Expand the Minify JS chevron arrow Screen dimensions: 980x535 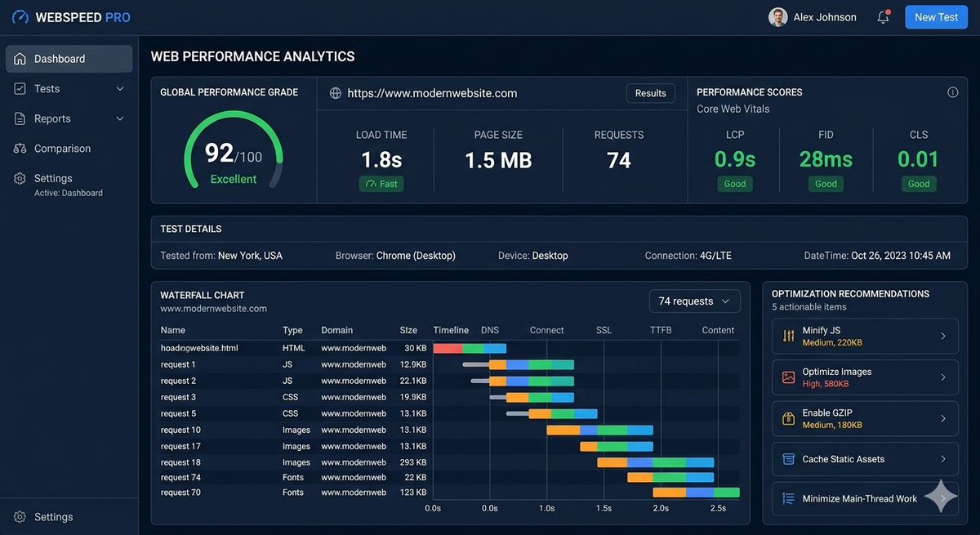pyautogui.click(x=943, y=336)
